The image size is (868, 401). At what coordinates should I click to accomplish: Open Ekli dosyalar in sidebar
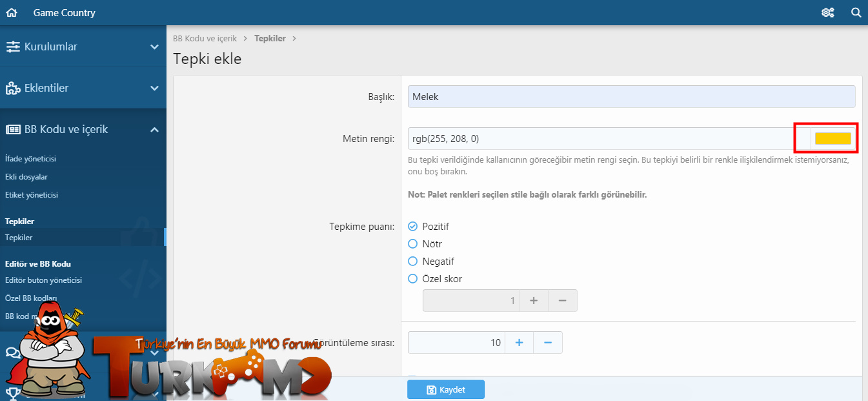pos(26,176)
